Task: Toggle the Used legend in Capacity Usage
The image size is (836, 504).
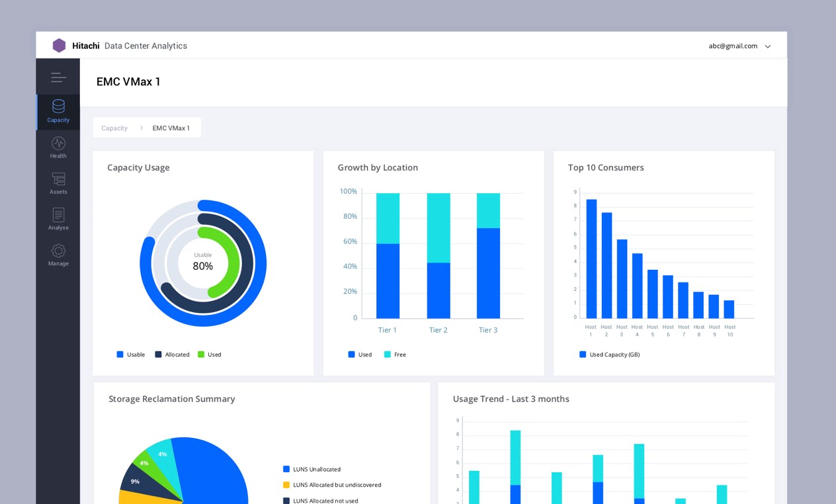Action: click(x=210, y=355)
